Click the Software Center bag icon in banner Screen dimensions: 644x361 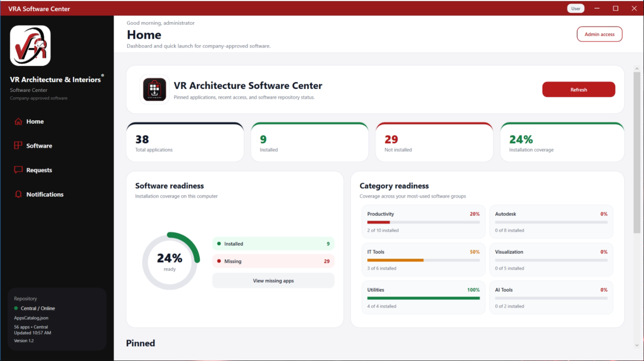155,89
